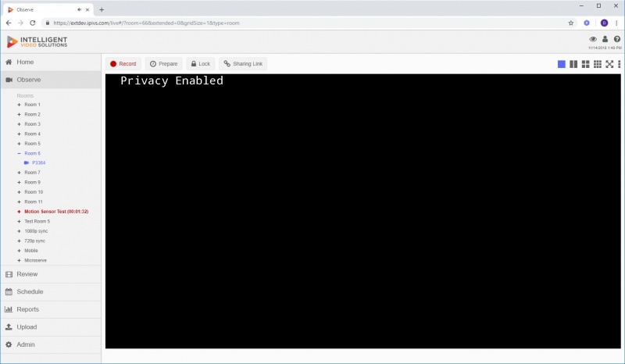This screenshot has height=364, width=625.
Task: Switch to nine-tile grid layout icon
Action: tap(597, 64)
